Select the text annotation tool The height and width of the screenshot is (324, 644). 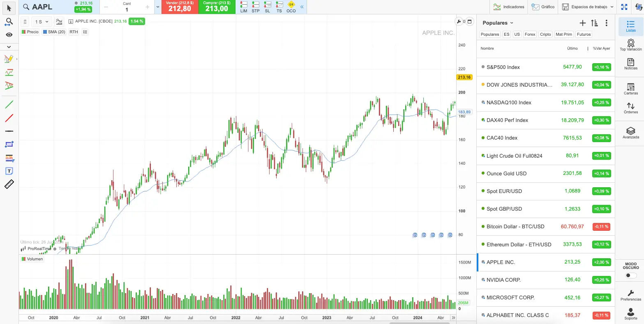[x=9, y=171]
